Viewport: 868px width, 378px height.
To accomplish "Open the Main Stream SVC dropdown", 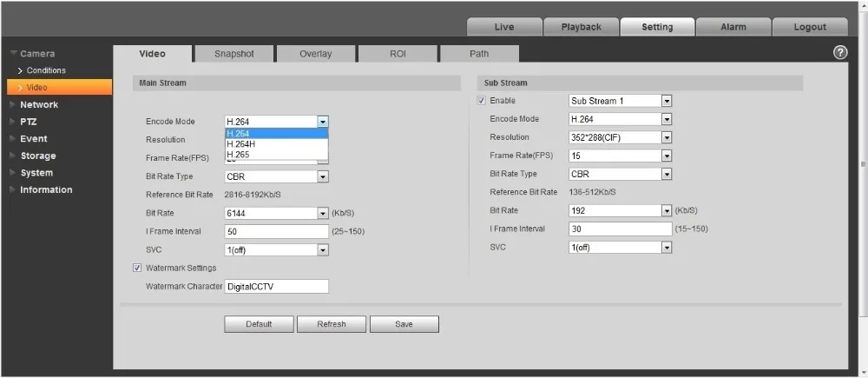I will [276, 250].
